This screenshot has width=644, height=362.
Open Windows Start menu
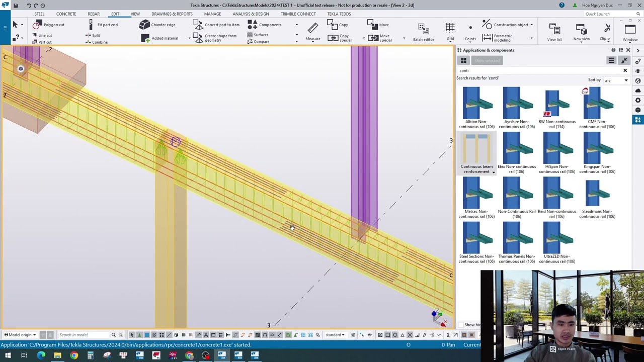8,355
